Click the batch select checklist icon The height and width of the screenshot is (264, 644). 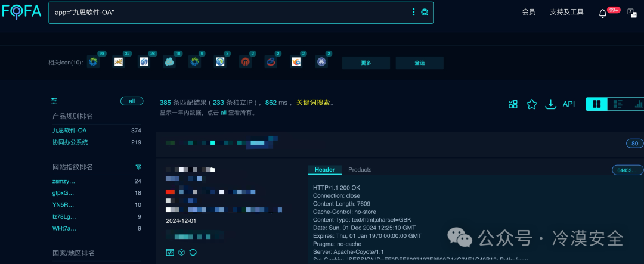[x=513, y=104]
